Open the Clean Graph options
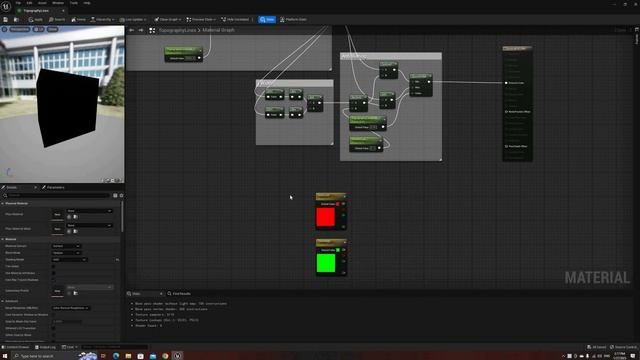The width and height of the screenshot is (640, 360). (x=168, y=20)
